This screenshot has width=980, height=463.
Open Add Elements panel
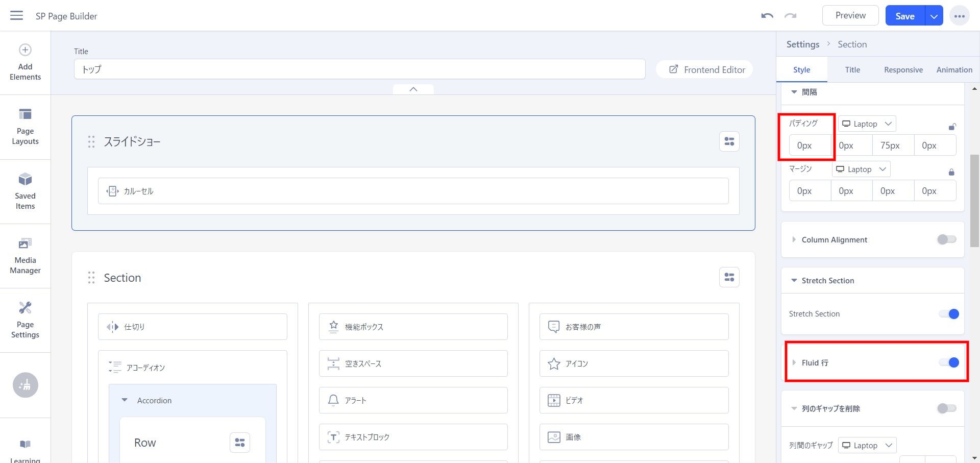pos(25,62)
